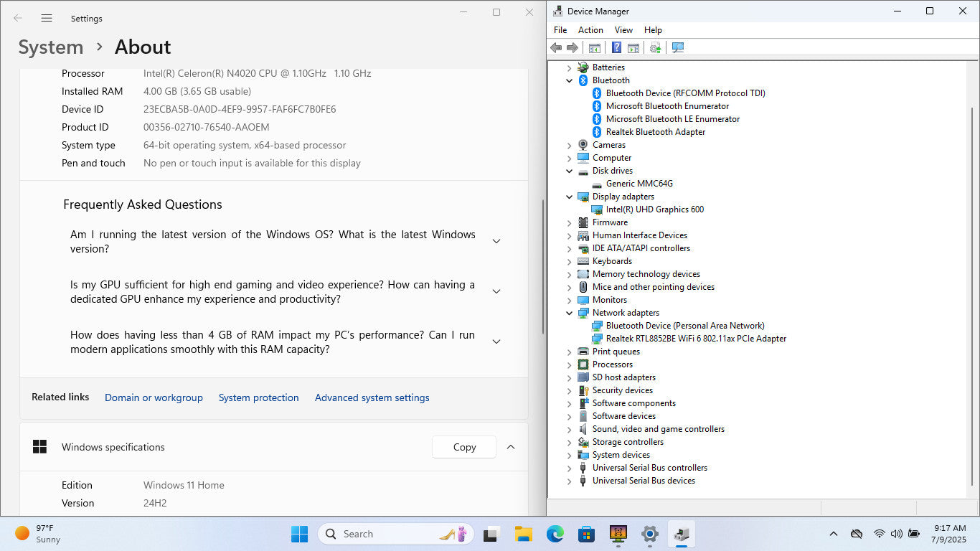Open the View menu in Device Manager
The height and width of the screenshot is (551, 980).
click(x=623, y=30)
